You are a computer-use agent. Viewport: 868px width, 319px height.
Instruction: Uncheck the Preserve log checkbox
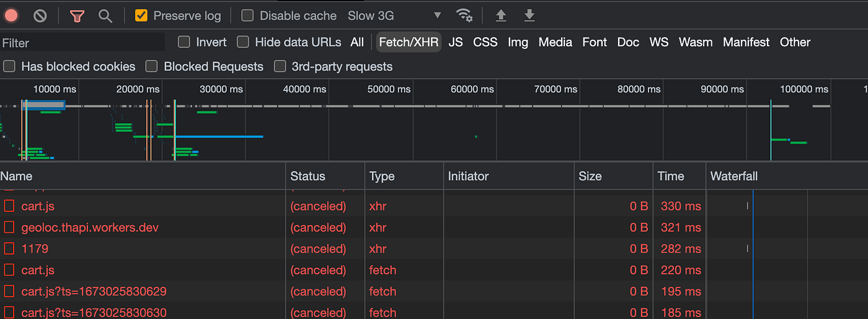click(141, 15)
